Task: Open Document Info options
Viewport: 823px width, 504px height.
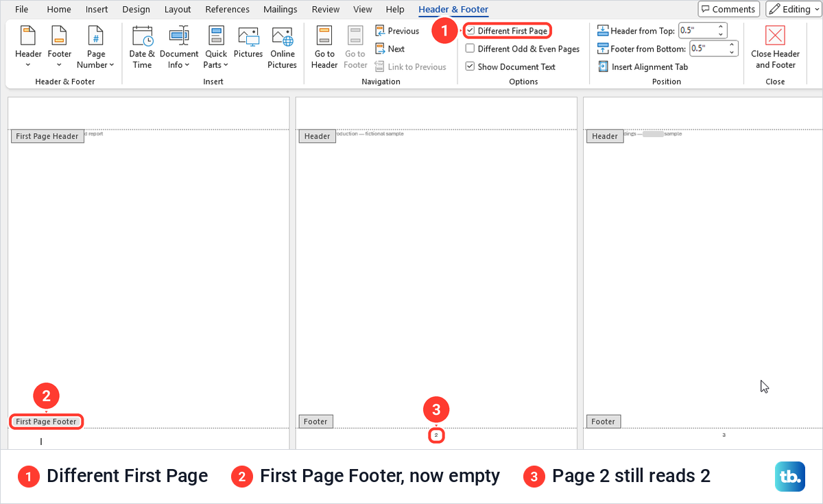Action: click(x=179, y=47)
